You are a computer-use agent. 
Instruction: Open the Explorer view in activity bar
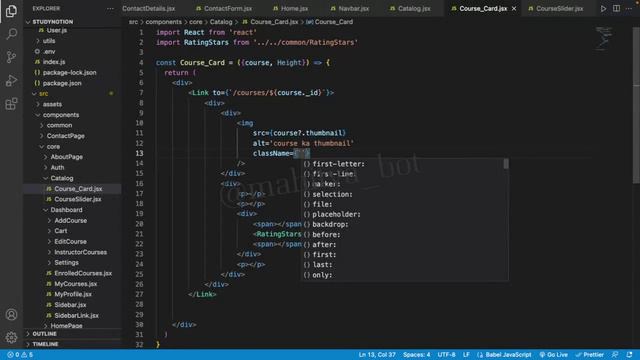pos(11,11)
